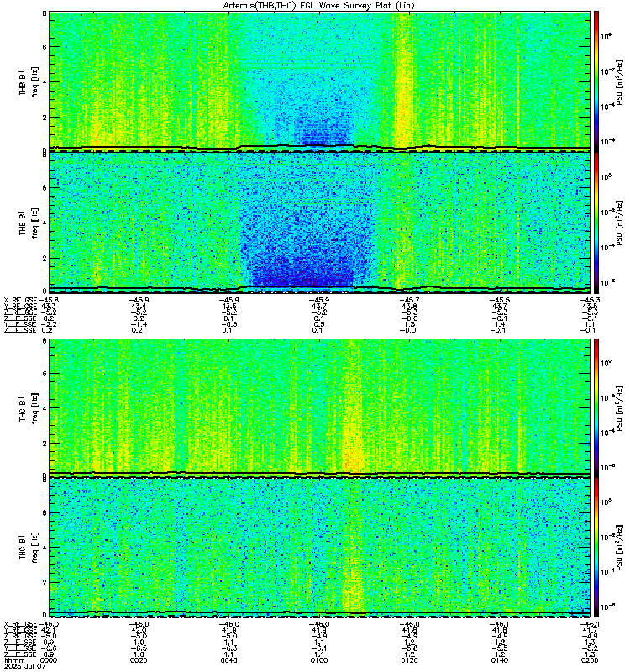Image resolution: width=630 pixels, height=672 pixels.
Task: Click the 'hhmm' time format label
Action: pos(14,660)
